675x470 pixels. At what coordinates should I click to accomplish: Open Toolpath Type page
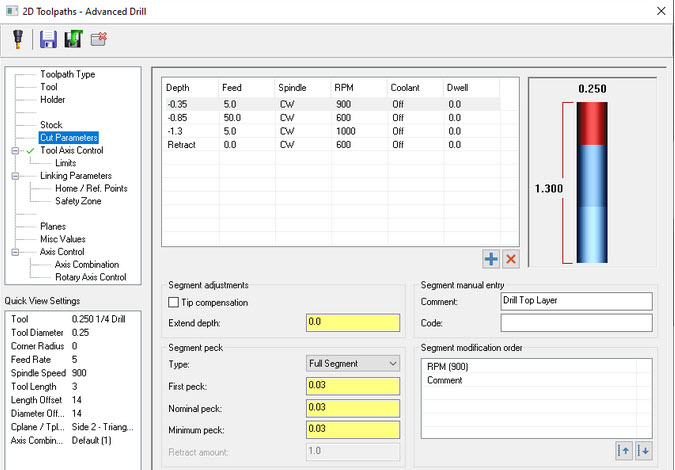pos(68,74)
